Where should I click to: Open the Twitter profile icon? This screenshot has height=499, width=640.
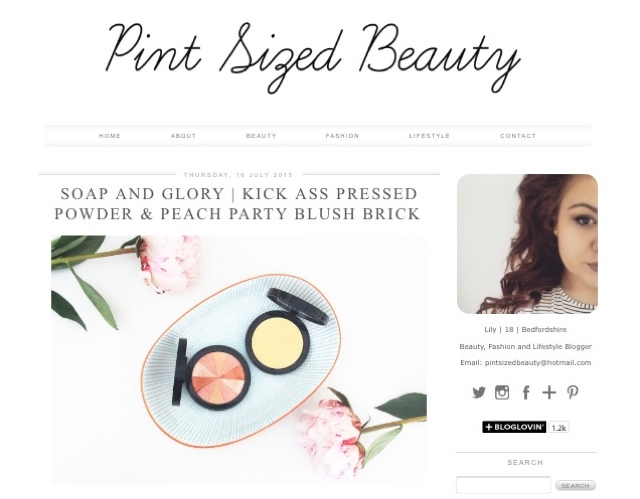point(479,393)
